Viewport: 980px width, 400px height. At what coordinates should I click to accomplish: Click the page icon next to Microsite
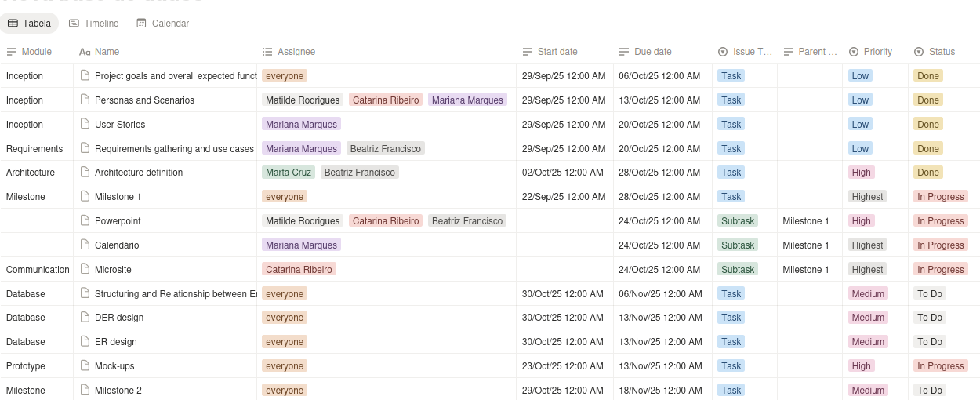85,269
